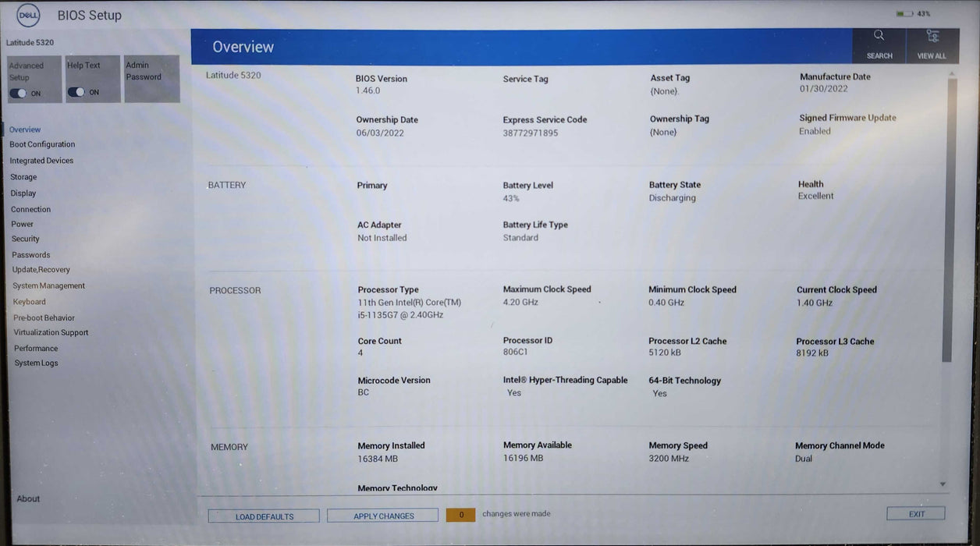View the System Logs section
This screenshot has width=980, height=546.
point(34,363)
